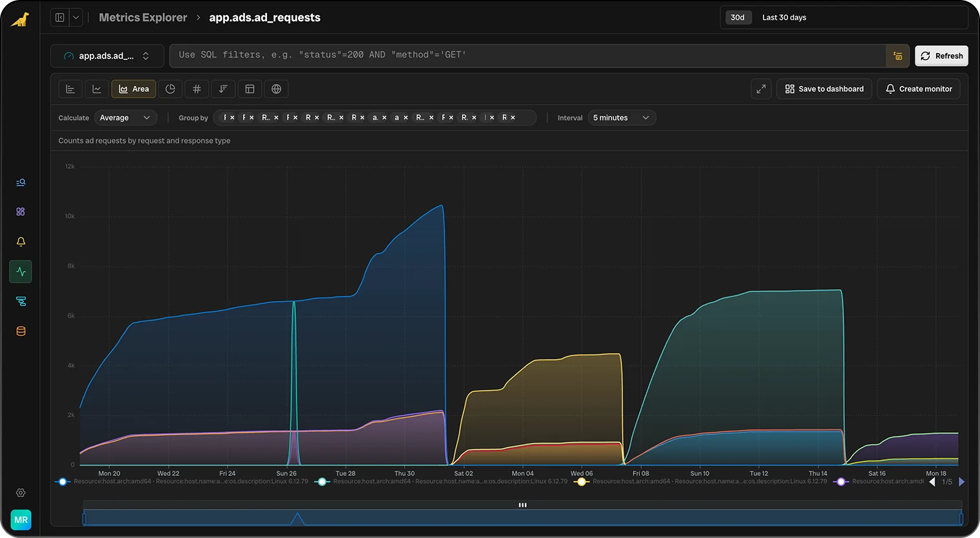Open the log search sidebar icon

coord(21,182)
